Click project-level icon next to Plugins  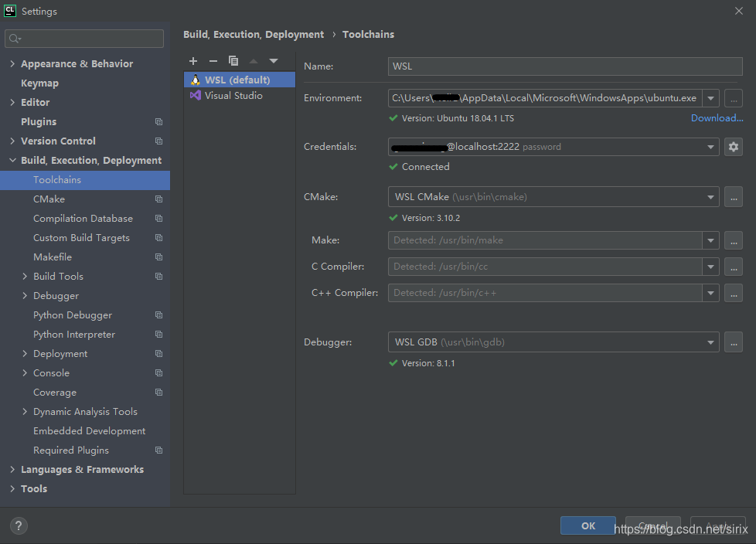(158, 122)
